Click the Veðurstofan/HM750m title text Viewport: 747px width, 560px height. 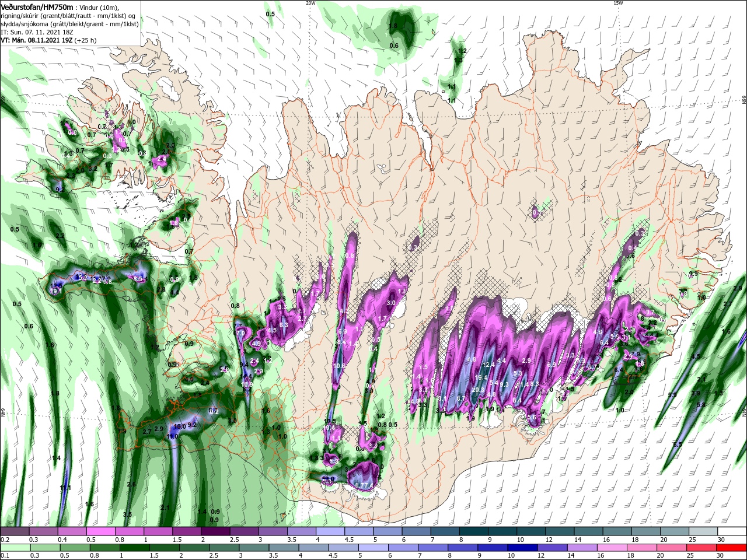[x=37, y=6]
